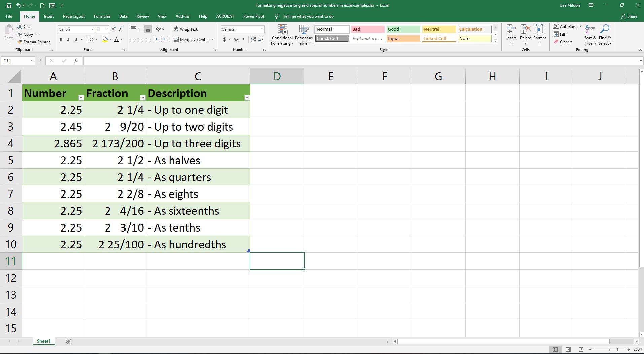This screenshot has height=354, width=644.
Task: Toggle Bold formatting
Action: point(61,39)
